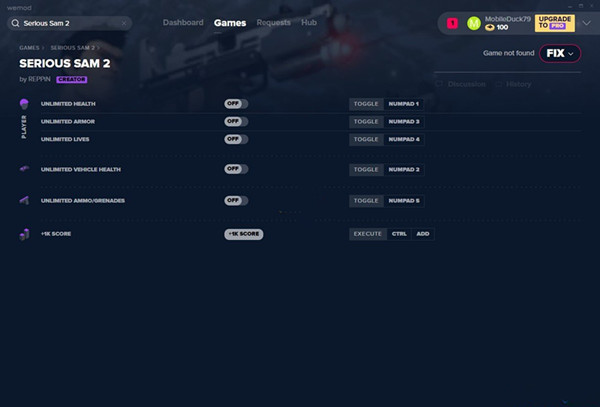This screenshot has width=600, height=407.
Task: Select the Games tab
Action: (x=230, y=23)
